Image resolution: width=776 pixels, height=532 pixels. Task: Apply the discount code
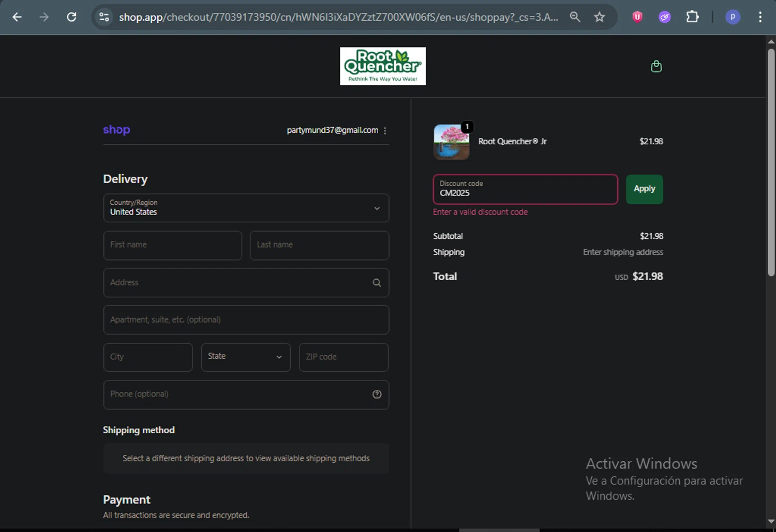(645, 189)
